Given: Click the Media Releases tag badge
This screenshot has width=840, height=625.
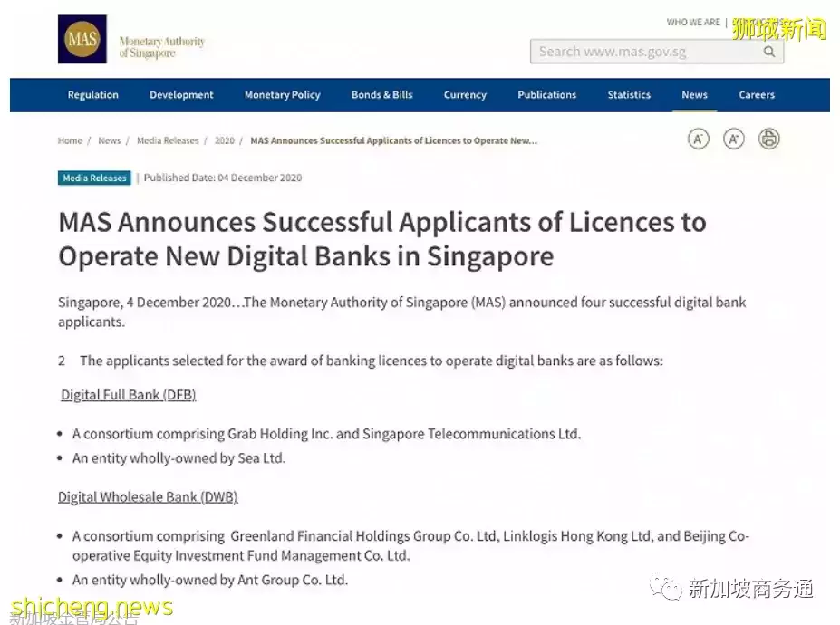Looking at the screenshot, I should pyautogui.click(x=94, y=178).
